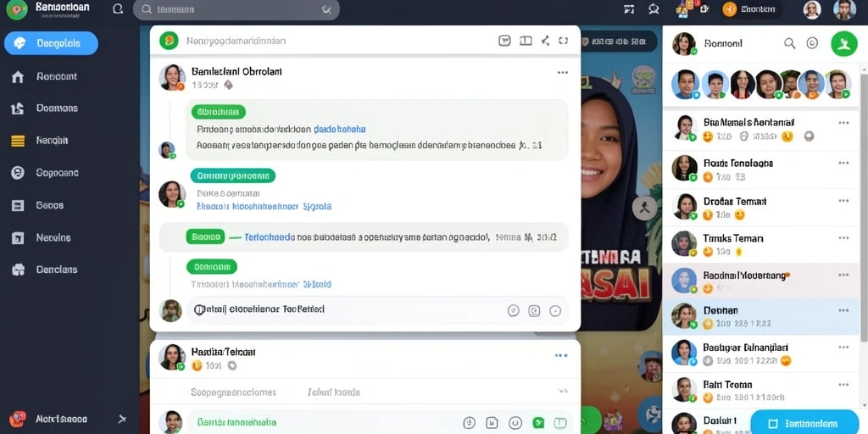868x434 pixels.
Task: Click the split-view icon in chat header
Action: click(x=526, y=41)
